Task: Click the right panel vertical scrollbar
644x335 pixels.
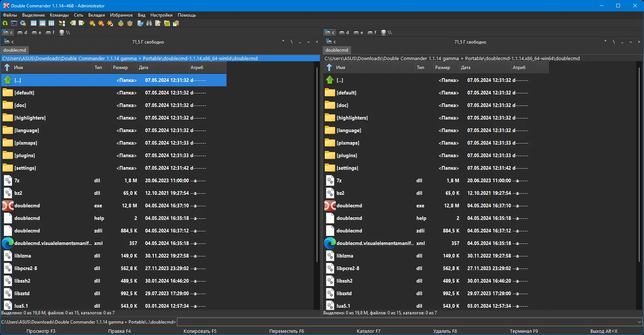Action: point(639,165)
